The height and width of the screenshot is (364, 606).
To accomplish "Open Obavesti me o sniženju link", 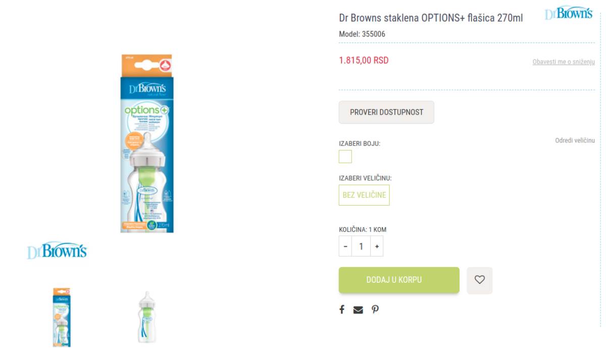I will (563, 62).
